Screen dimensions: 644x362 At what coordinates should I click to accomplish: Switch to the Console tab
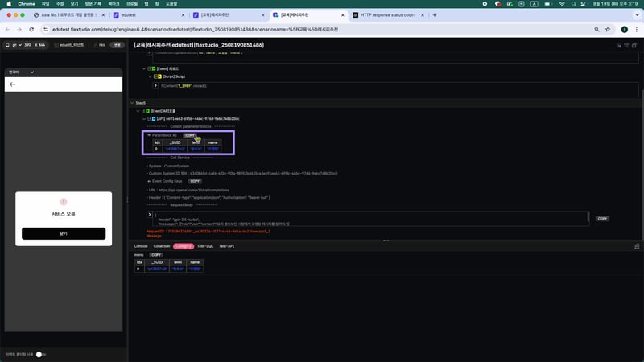(x=141, y=246)
